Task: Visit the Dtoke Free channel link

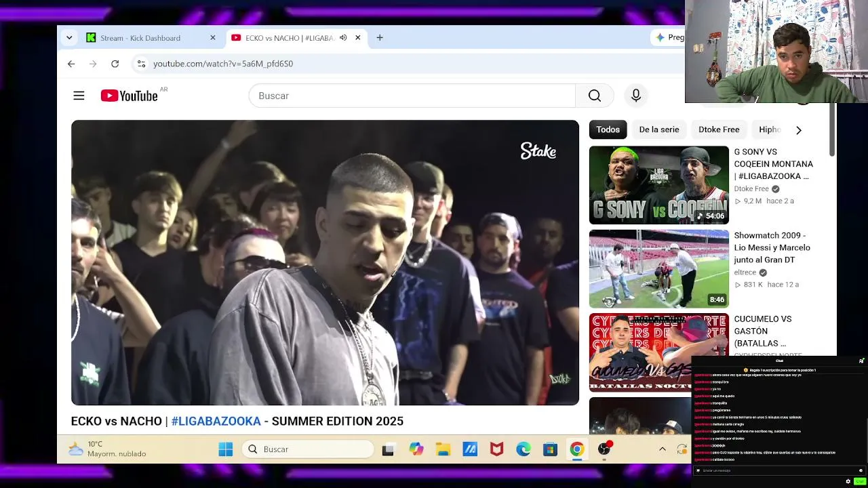Action: click(751, 189)
